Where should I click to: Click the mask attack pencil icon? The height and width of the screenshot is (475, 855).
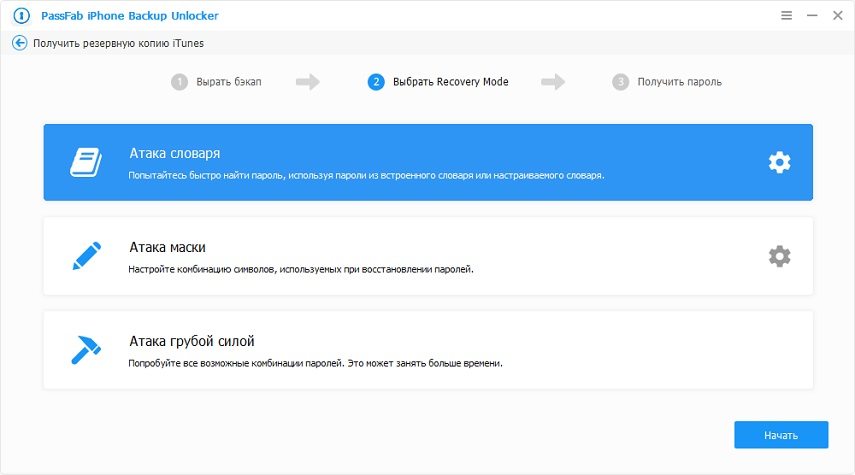tap(86, 256)
